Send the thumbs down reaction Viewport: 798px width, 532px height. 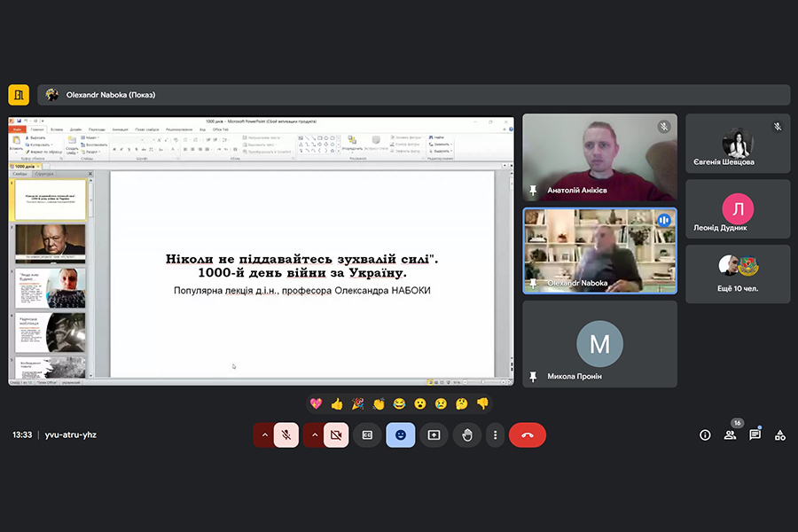(x=483, y=403)
